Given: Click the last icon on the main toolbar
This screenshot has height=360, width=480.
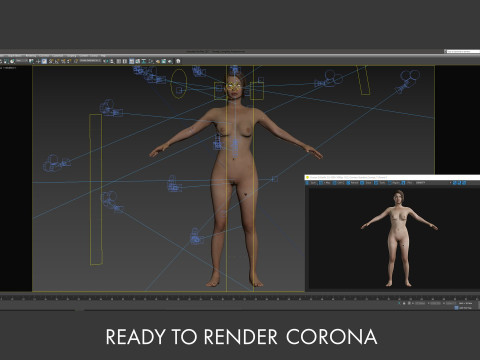Looking at the screenshot, I should coord(178,61).
